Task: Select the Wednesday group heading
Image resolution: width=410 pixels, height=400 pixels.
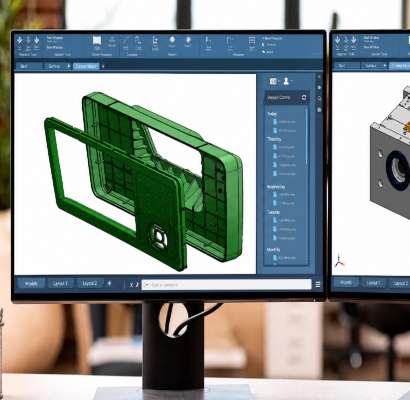Action: (x=276, y=187)
